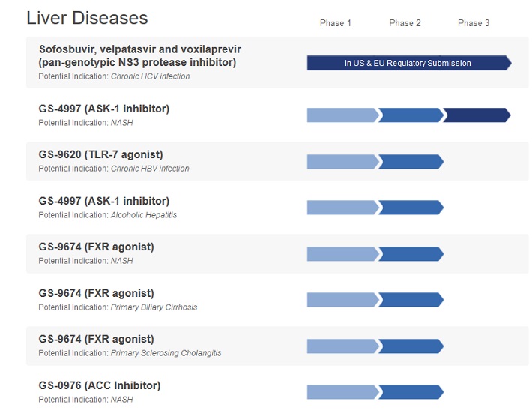The image size is (532, 410).
Task: Select the Phase 2 column header
Action: click(x=405, y=23)
